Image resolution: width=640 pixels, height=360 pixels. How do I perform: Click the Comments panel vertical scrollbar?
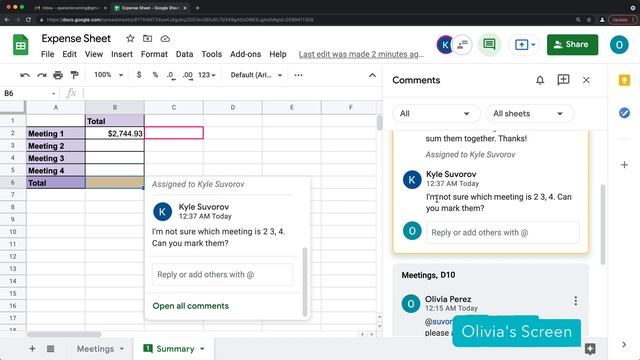click(602, 224)
